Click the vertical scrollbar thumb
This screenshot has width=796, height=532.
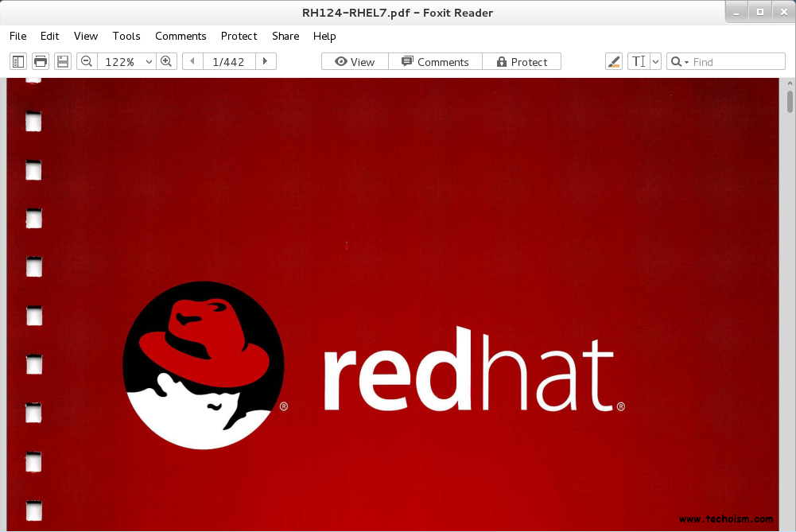(790, 102)
